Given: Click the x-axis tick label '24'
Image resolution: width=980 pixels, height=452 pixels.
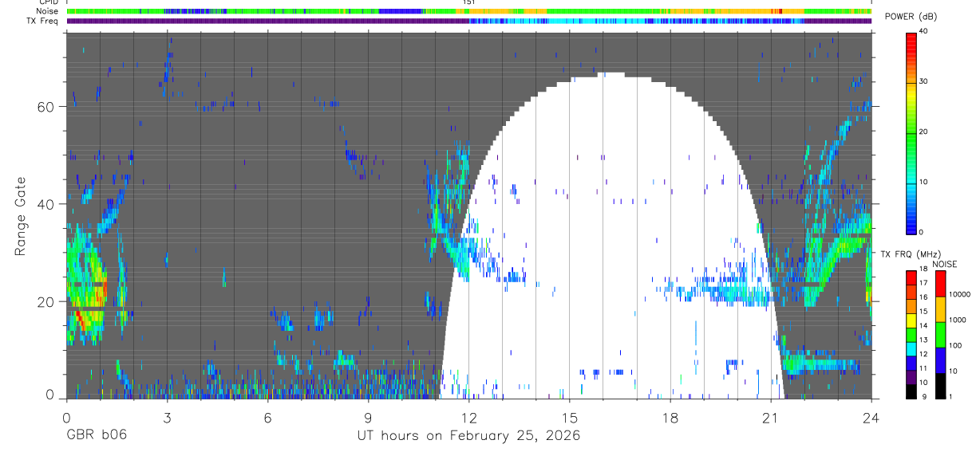Looking at the screenshot, I should [x=871, y=417].
